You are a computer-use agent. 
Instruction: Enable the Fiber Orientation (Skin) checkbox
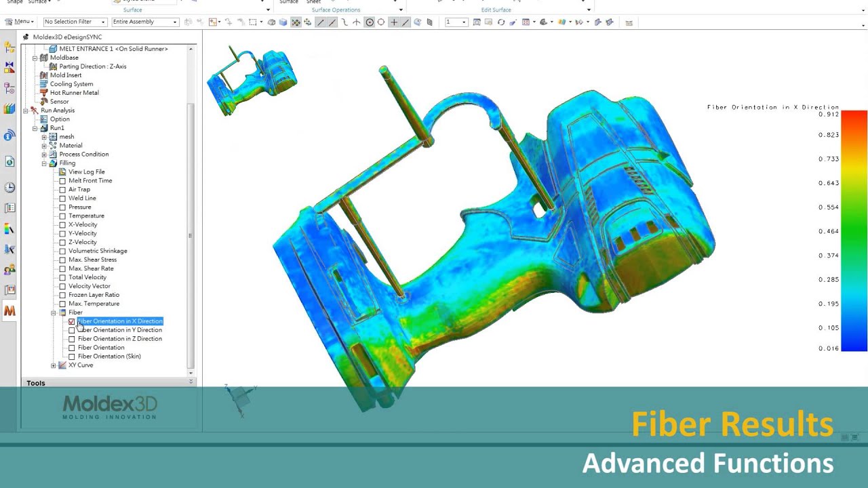point(72,357)
